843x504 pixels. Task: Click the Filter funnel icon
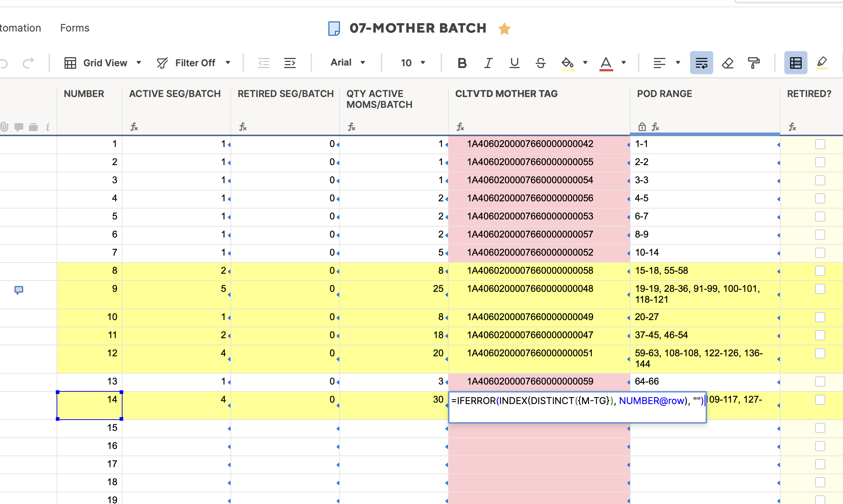tap(162, 63)
